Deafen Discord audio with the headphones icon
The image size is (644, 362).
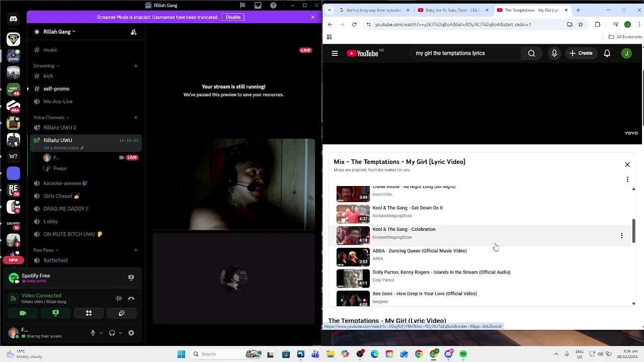(112, 333)
